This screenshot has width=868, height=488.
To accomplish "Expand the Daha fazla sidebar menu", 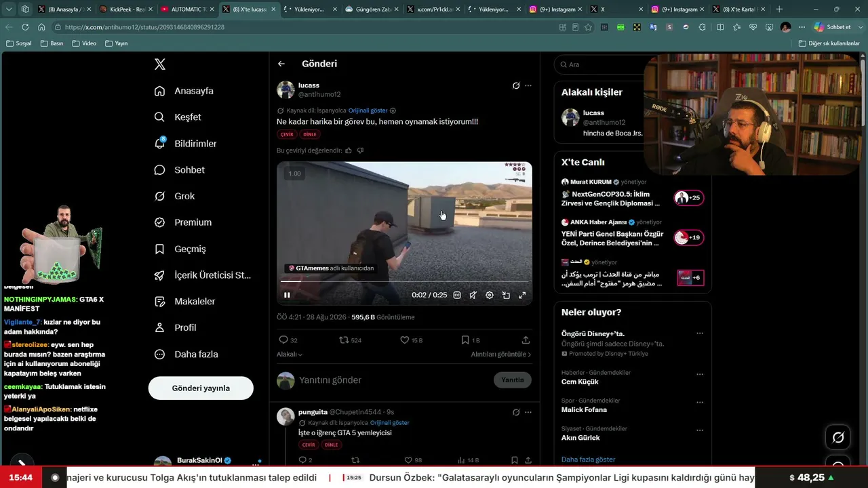I will point(186,354).
